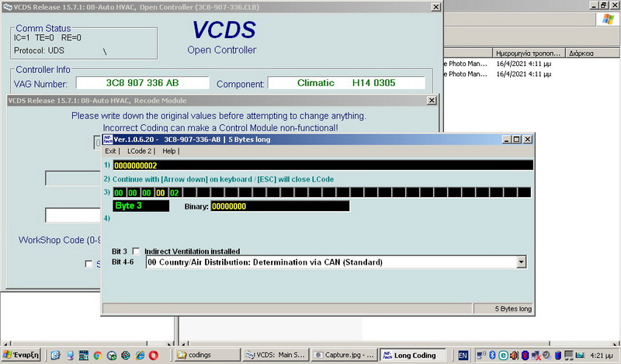Tick the checkbox in the Recode Module window

(88, 264)
